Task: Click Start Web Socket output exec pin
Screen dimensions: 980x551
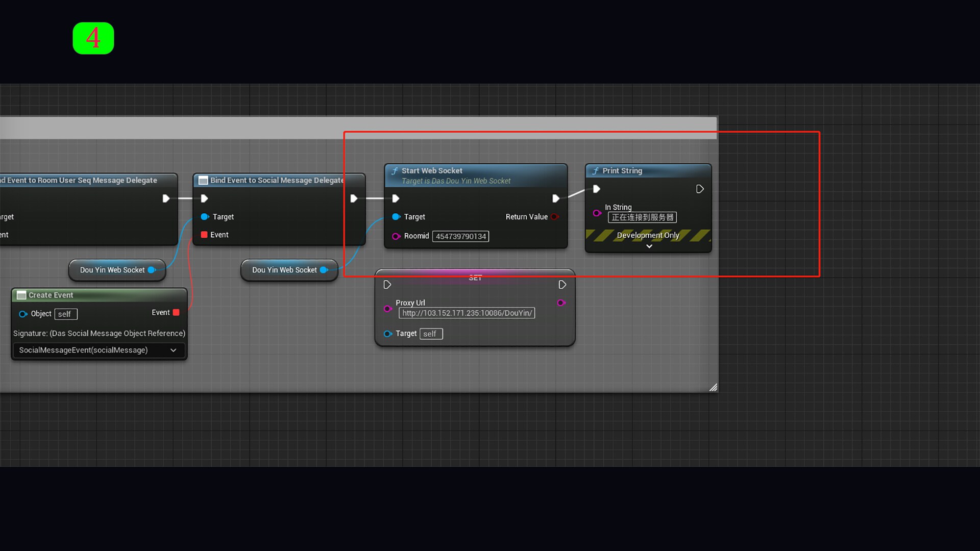Action: point(556,198)
